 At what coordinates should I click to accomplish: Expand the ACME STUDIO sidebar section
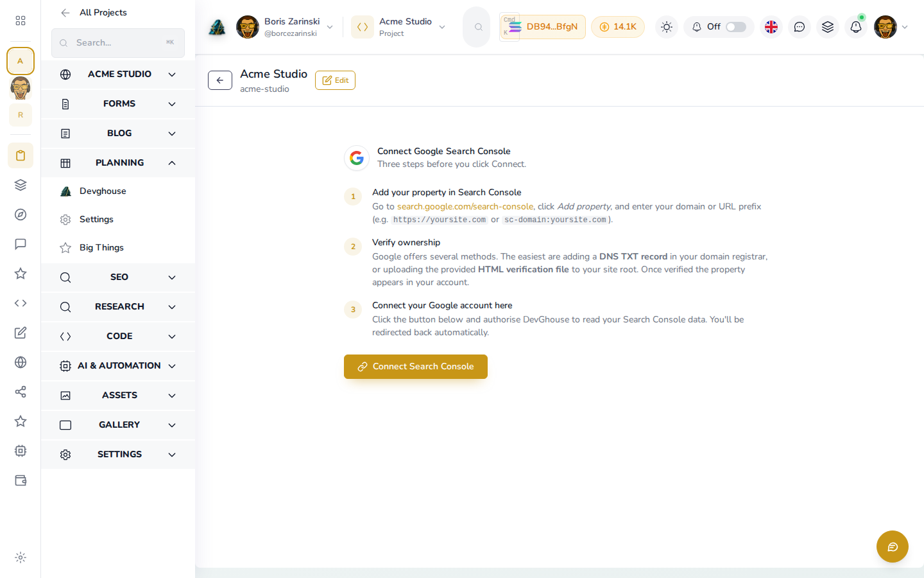(118, 74)
